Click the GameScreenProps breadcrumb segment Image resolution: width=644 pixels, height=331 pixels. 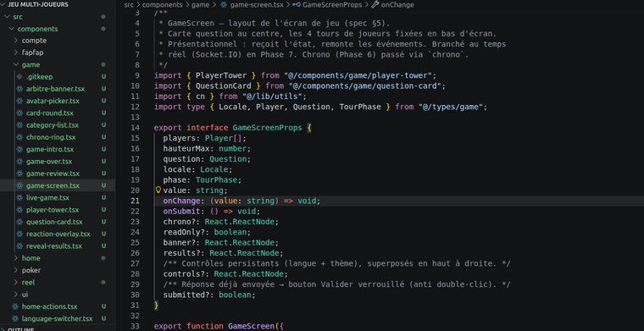[x=332, y=5]
